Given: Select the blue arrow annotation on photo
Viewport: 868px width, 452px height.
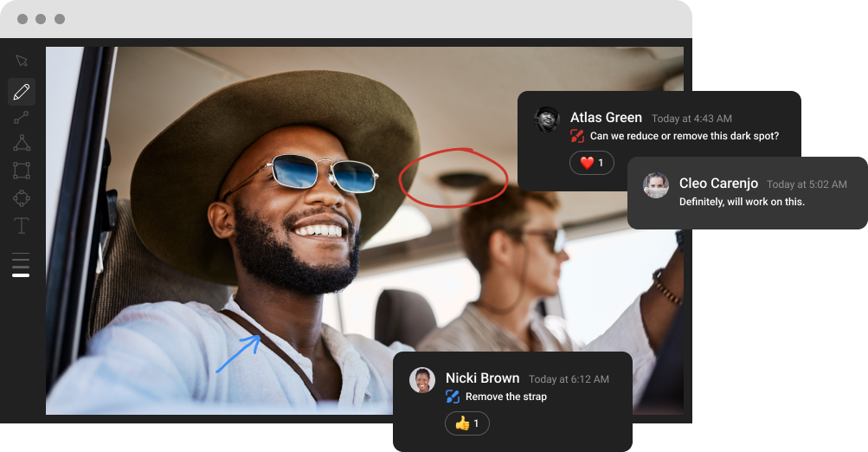Looking at the screenshot, I should click(238, 354).
